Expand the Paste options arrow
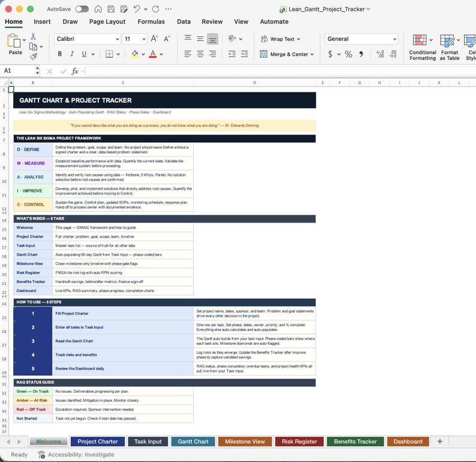This screenshot has height=462, width=476. point(24,40)
